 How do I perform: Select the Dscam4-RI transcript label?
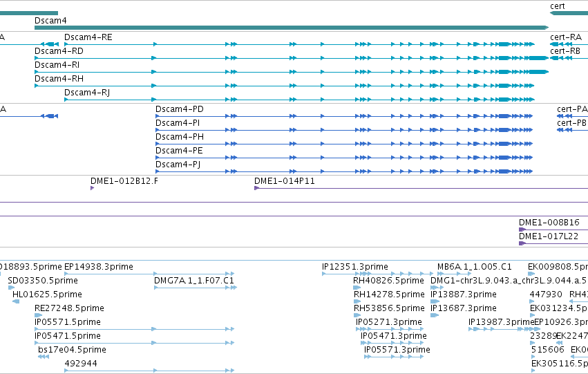57,65
